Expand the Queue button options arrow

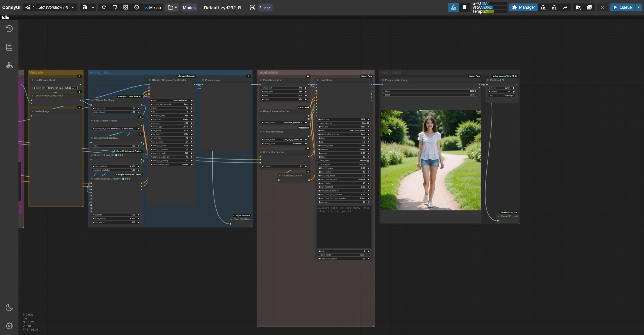tap(638, 7)
